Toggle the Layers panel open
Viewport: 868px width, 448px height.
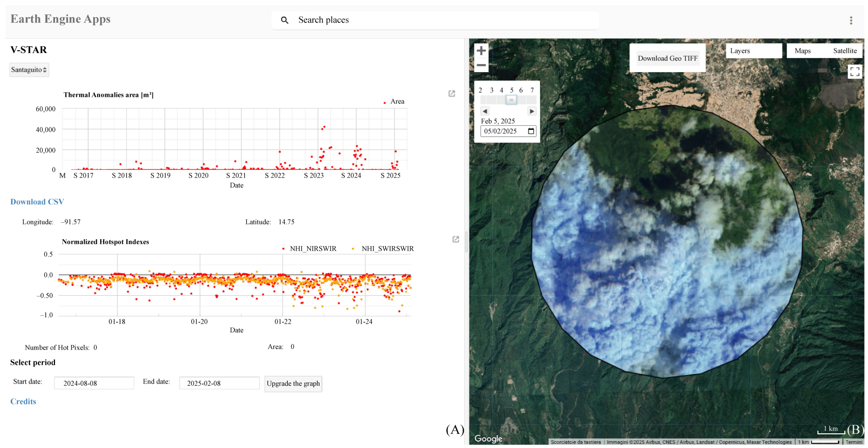pos(740,51)
